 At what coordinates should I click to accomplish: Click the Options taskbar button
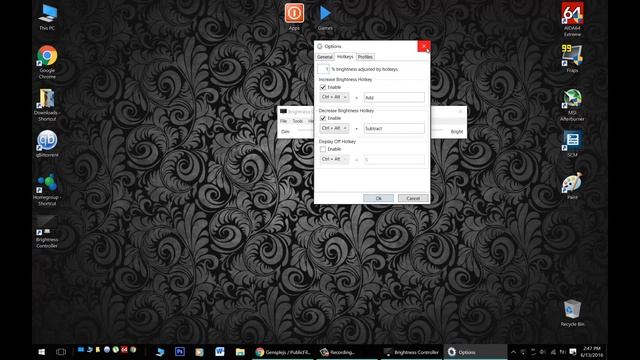tap(475, 352)
